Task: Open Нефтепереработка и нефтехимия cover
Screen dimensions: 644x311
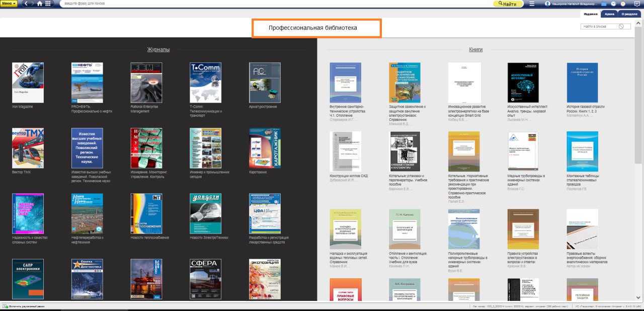Action: click(87, 213)
